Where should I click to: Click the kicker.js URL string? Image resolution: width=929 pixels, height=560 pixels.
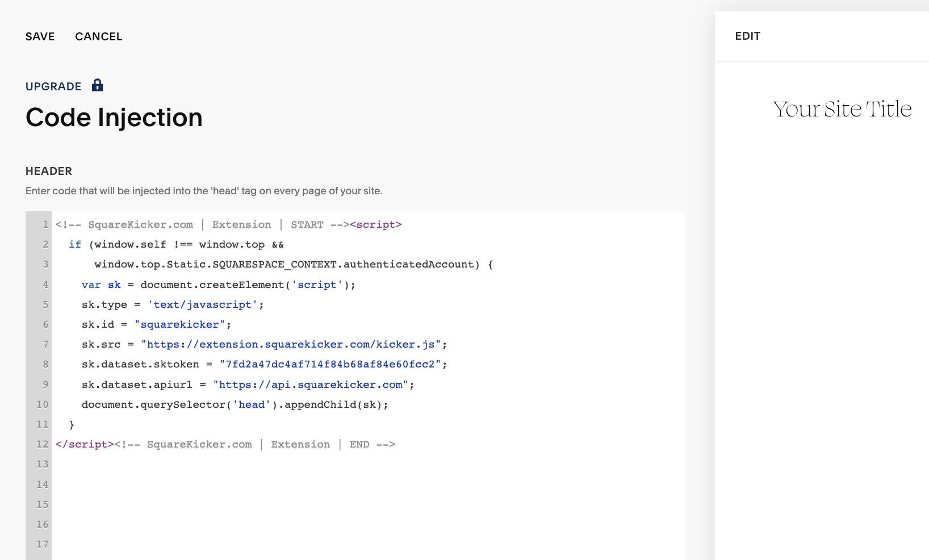pyautogui.click(x=291, y=344)
